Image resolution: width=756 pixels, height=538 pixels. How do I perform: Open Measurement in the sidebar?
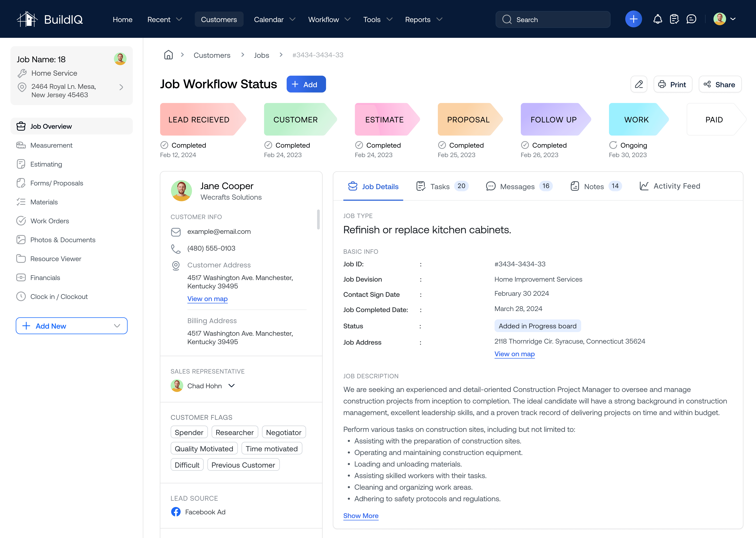[51, 145]
